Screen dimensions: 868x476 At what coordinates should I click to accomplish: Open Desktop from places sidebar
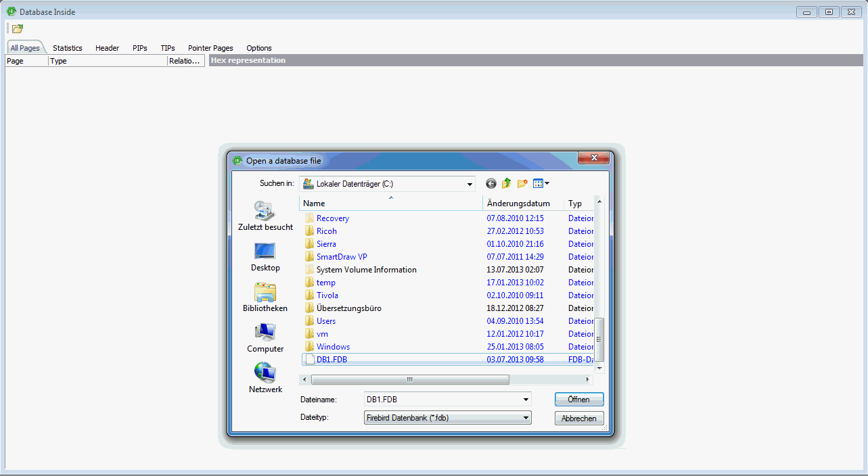[265, 257]
